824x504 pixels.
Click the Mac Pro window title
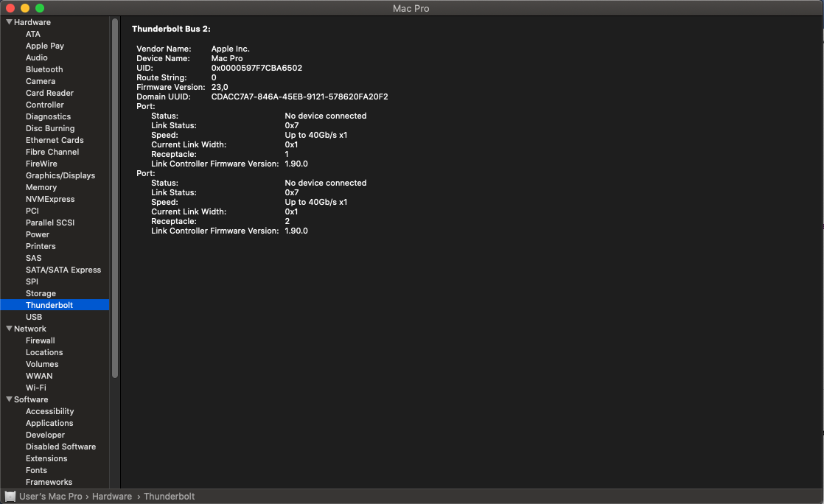(411, 8)
